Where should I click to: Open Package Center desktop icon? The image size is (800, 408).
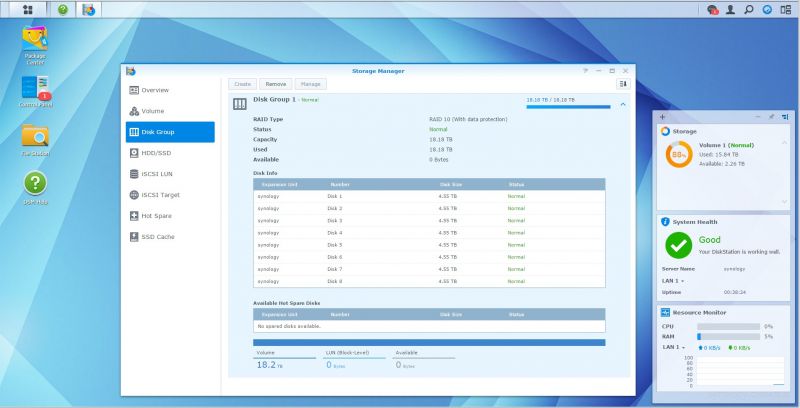coord(35,45)
